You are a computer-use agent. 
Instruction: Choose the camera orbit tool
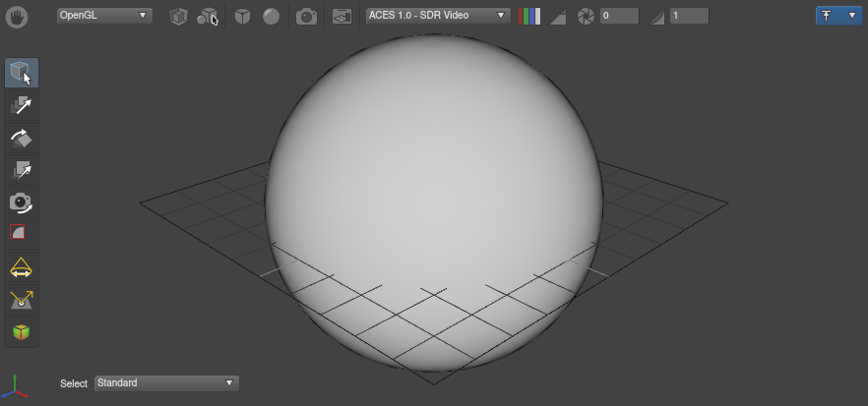[22, 202]
